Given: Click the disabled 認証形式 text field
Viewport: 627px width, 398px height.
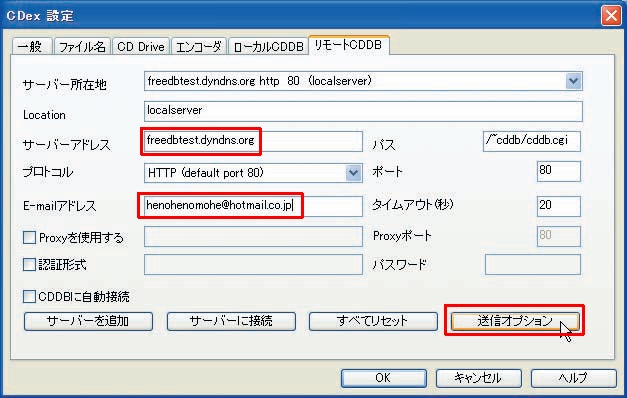Looking at the screenshot, I should coord(253,264).
